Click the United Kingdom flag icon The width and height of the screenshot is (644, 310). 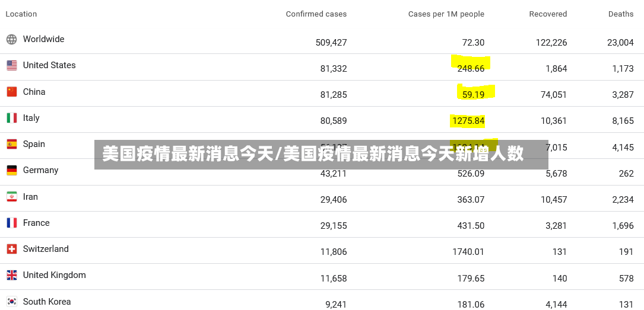(x=11, y=275)
